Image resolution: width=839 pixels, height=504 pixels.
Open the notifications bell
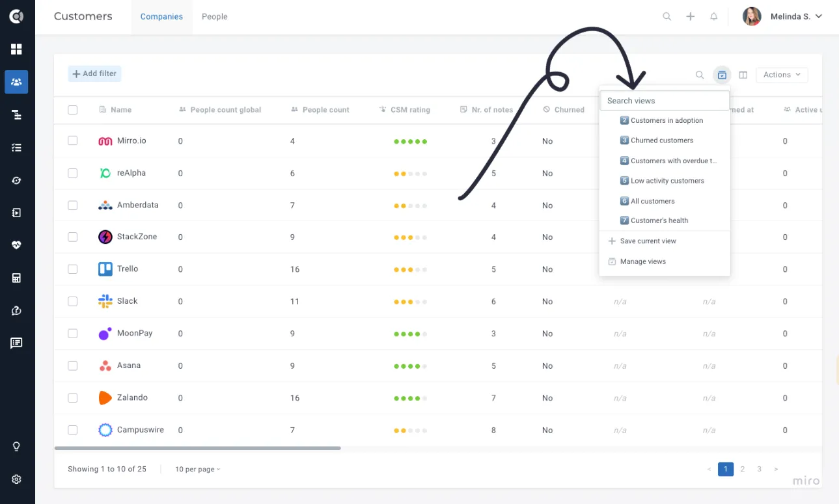(x=714, y=17)
